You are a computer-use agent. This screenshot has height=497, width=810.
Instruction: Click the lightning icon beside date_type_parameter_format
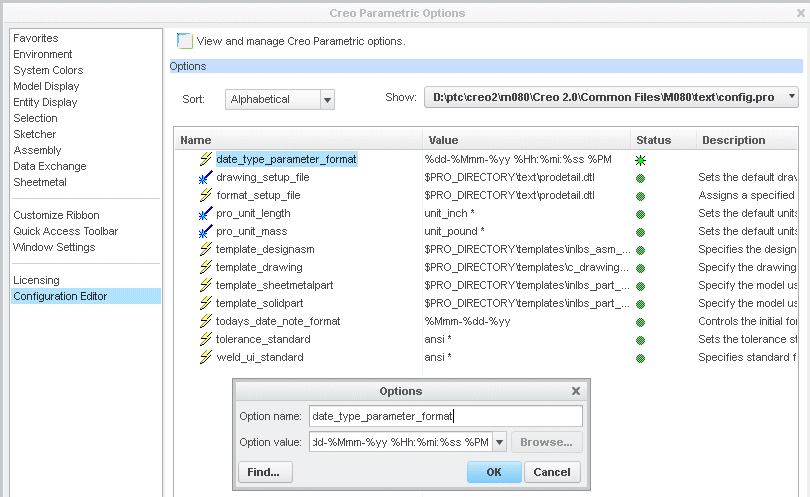tap(206, 159)
